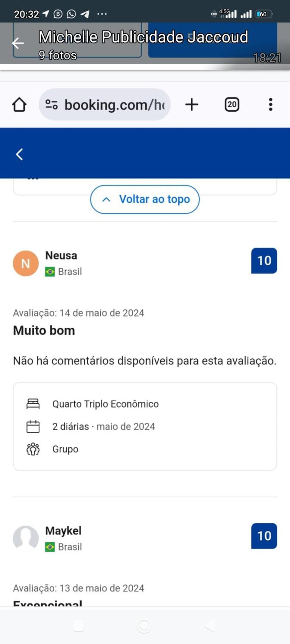Tap the Brazil flag under Neusa
The height and width of the screenshot is (644, 290).
coord(50,272)
